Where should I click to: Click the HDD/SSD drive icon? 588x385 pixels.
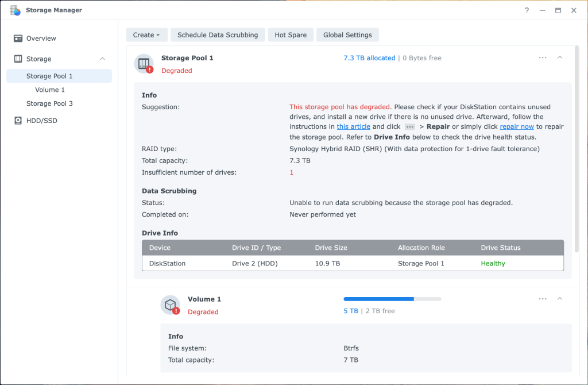coord(18,121)
